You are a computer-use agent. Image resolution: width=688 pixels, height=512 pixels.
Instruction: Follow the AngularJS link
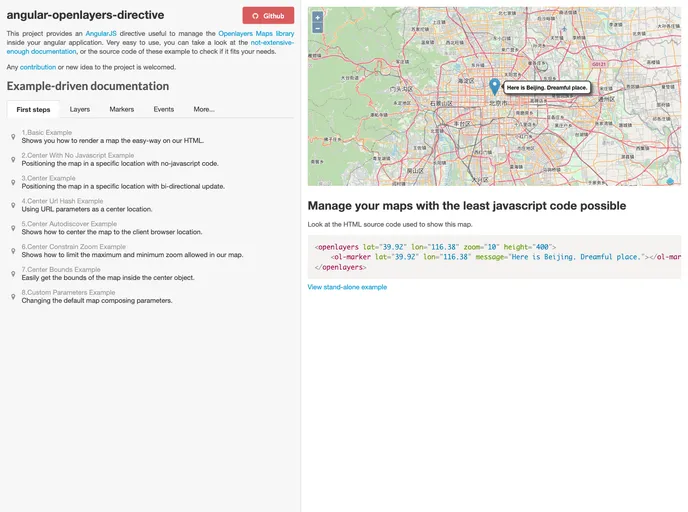(x=101, y=33)
